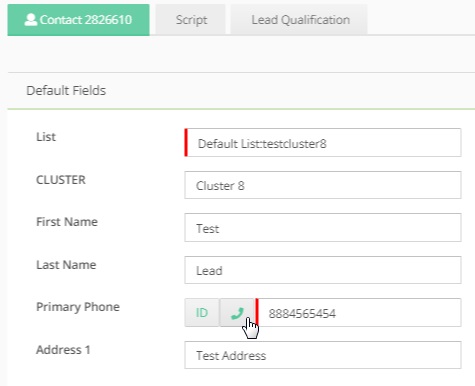The image size is (475, 386).
Task: Click the Last Name label
Action: coord(66,265)
